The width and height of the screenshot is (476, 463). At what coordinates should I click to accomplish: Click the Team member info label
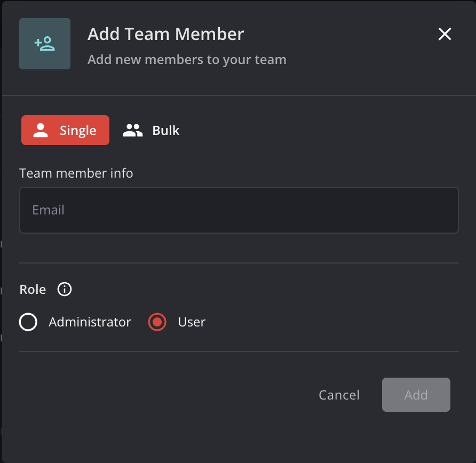(x=76, y=173)
